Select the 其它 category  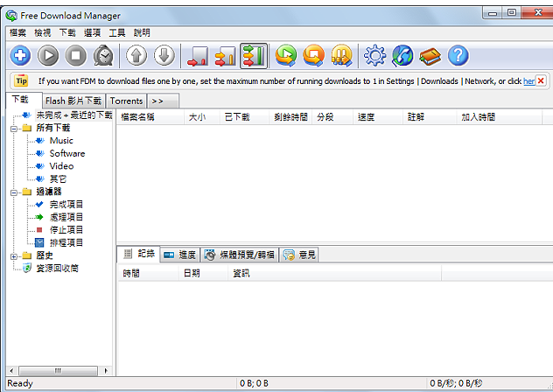pyautogui.click(x=58, y=178)
